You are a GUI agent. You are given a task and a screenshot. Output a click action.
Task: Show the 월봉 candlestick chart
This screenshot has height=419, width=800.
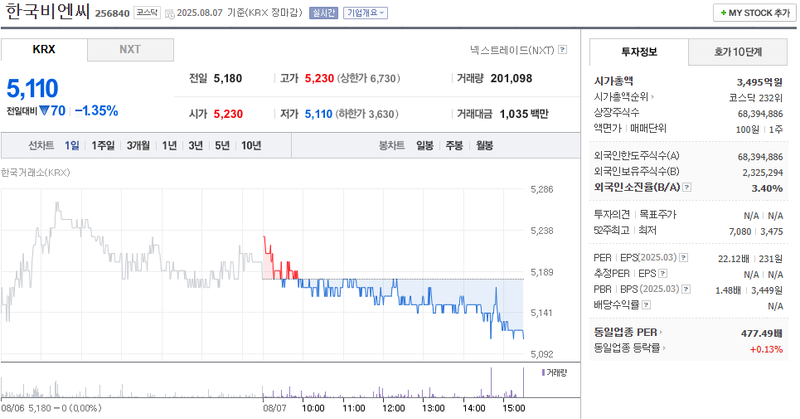[485, 145]
